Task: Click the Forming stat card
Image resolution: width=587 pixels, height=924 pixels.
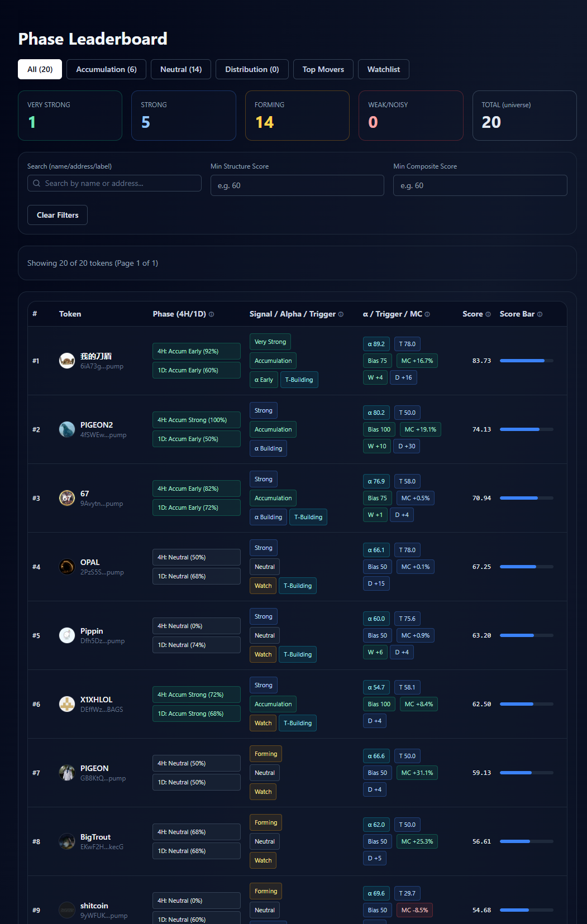Action: tap(297, 116)
